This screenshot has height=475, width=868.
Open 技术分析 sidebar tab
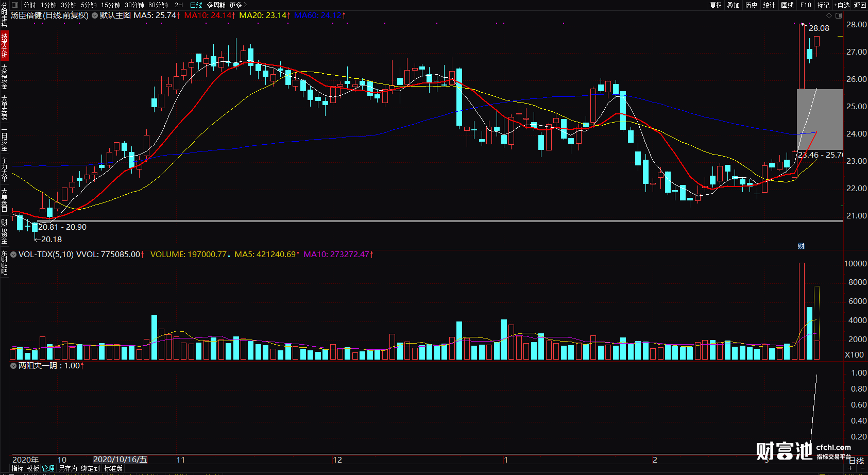[4, 45]
